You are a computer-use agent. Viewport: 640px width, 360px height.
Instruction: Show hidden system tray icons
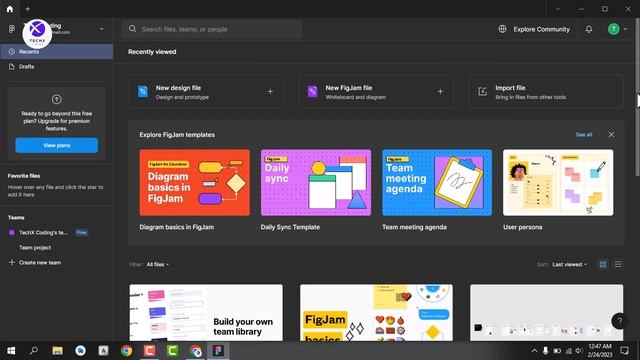pos(534,351)
